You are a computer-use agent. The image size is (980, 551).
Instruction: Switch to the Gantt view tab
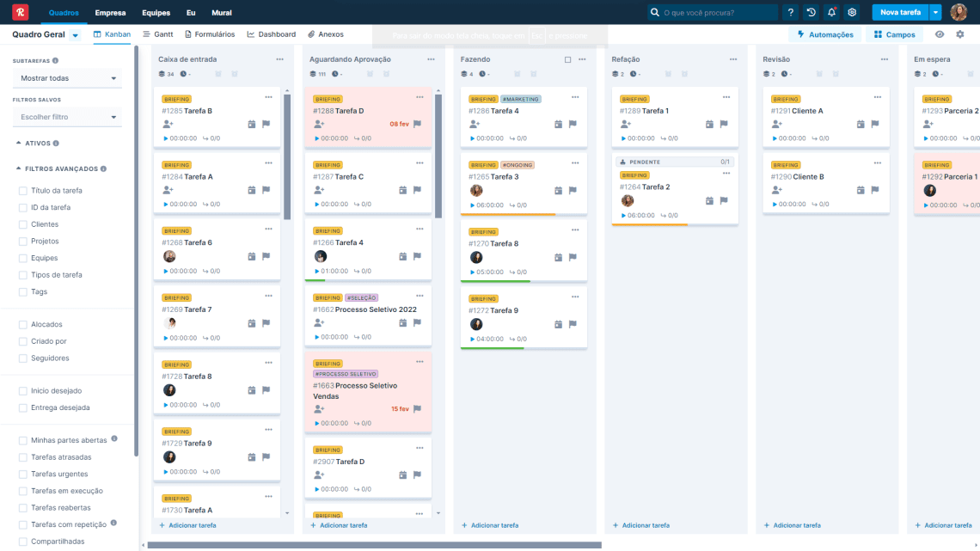point(157,34)
